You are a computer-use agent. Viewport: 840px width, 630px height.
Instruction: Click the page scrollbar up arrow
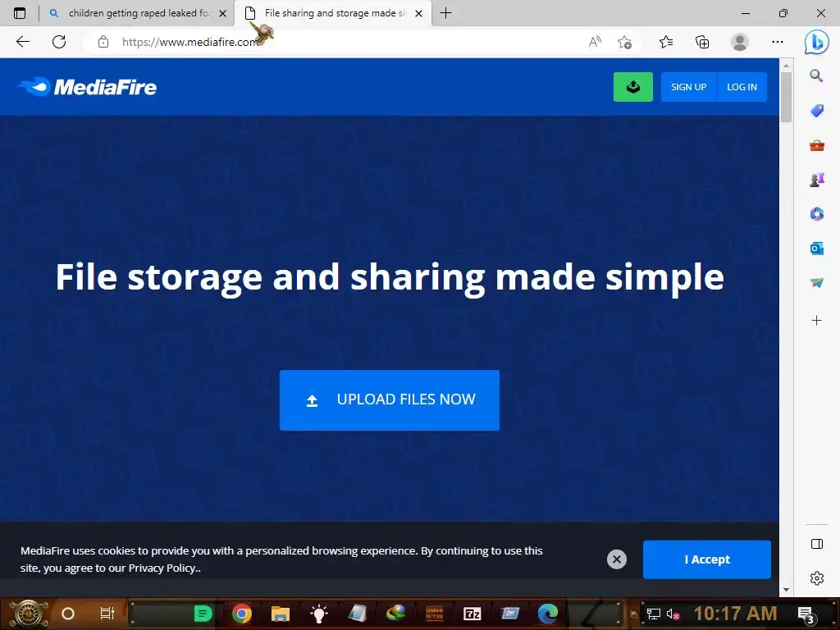786,66
